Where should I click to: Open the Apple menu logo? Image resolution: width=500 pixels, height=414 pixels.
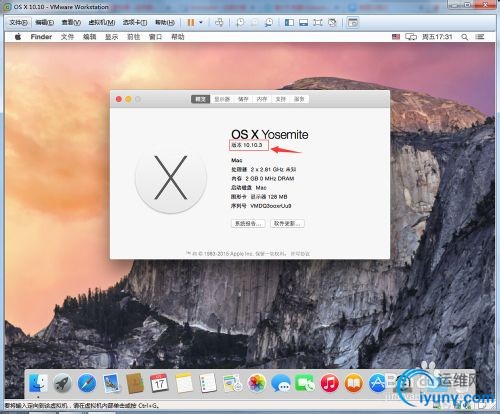[x=18, y=37]
